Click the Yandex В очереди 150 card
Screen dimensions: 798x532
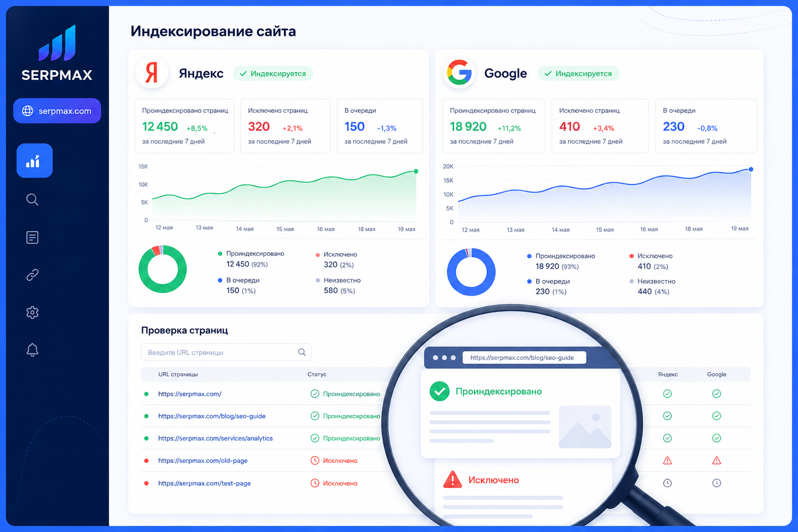[x=380, y=126]
